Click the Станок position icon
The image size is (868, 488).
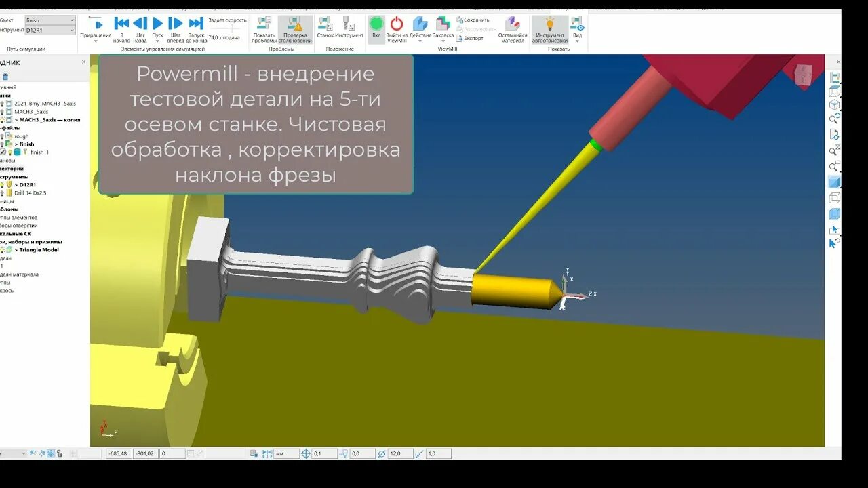pos(325,27)
